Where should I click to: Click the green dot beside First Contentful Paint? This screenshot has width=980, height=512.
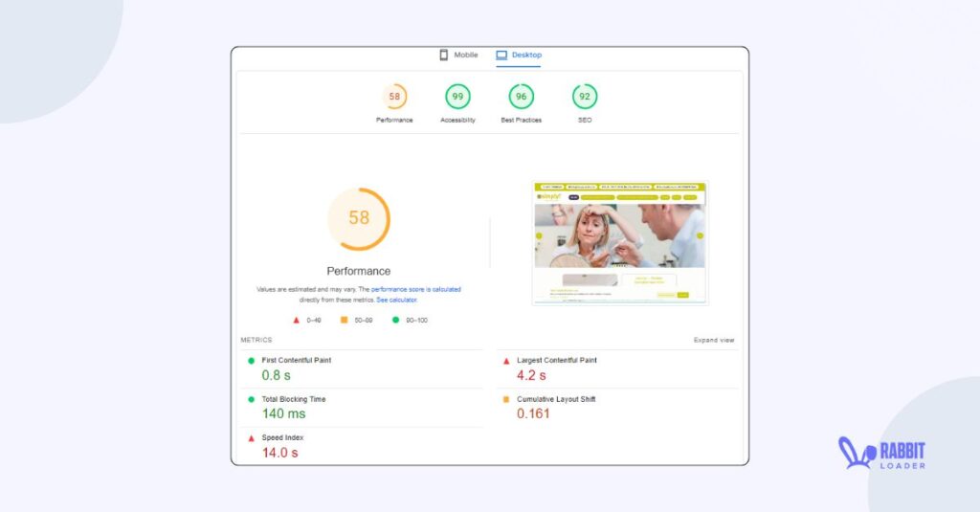[252, 361]
